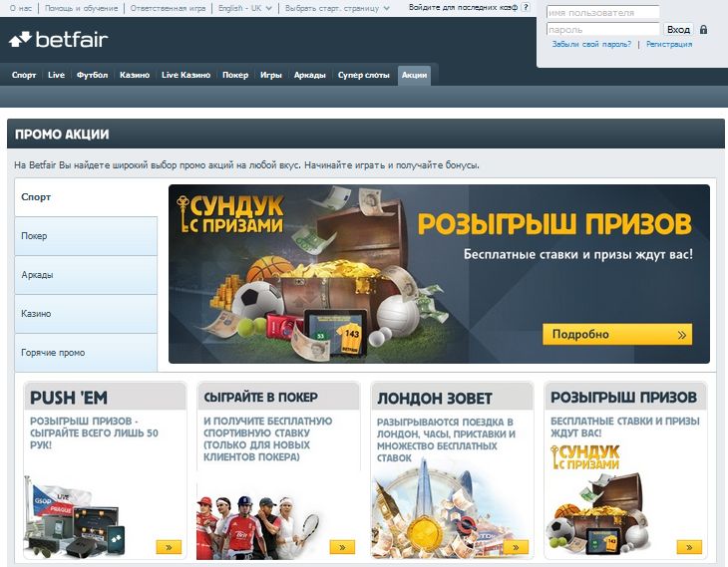Focus the имя пользователя username field

602,13
